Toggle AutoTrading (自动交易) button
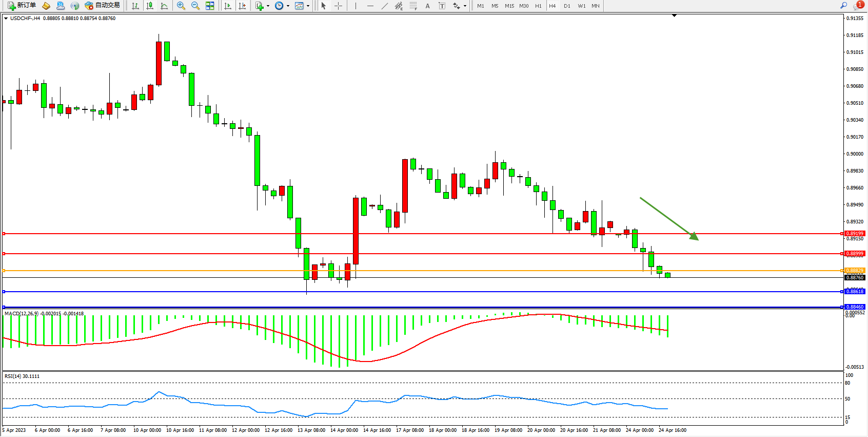868x437 pixels. pyautogui.click(x=103, y=6)
